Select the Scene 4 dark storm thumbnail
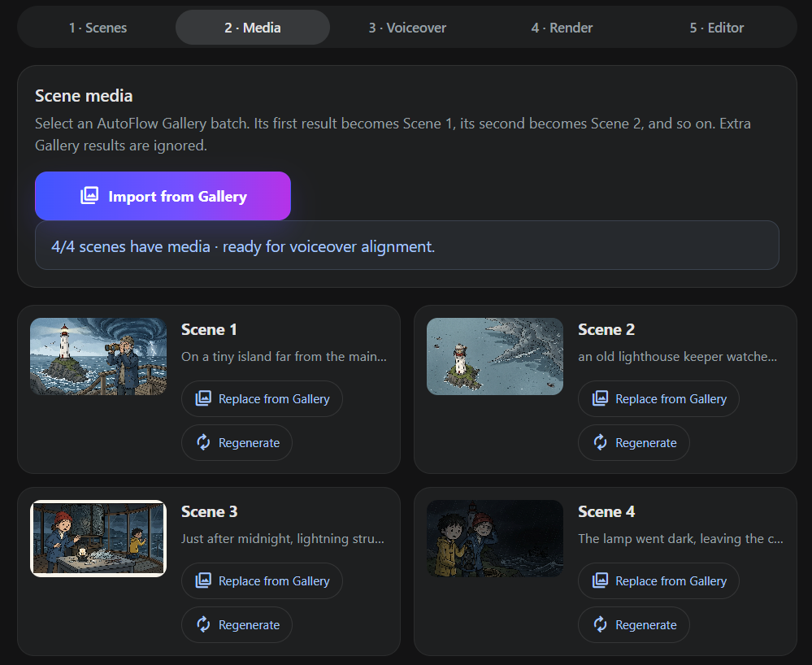The image size is (812, 665). tap(495, 538)
